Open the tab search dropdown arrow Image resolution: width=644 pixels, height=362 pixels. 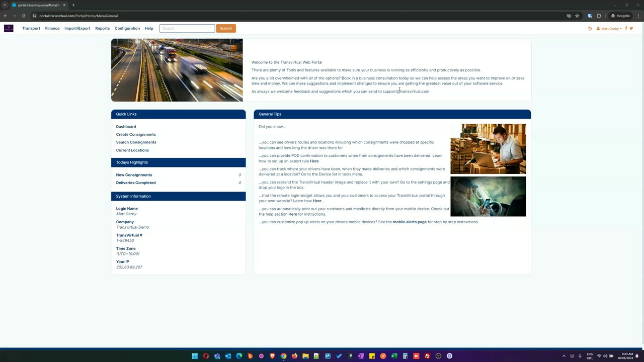(x=5, y=5)
